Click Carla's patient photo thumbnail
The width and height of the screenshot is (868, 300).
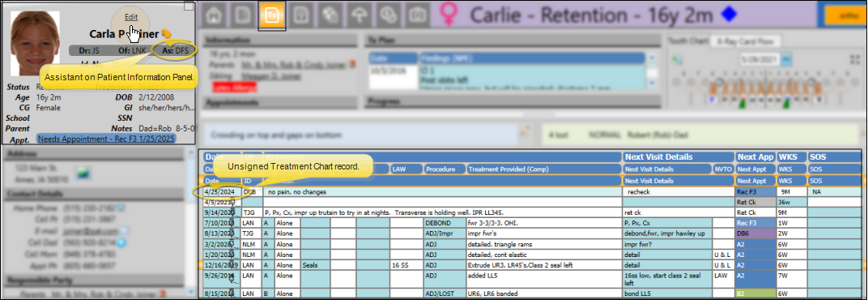[35, 43]
